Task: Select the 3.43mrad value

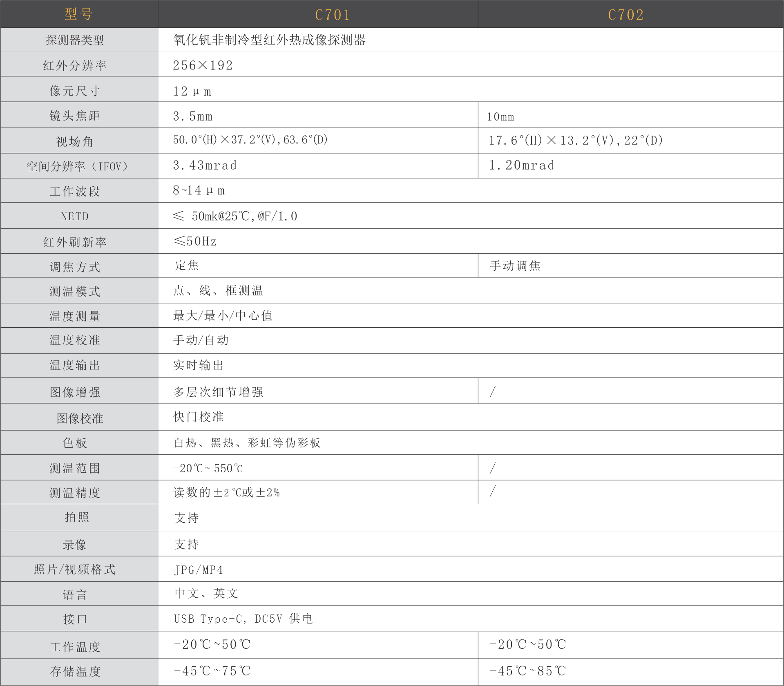Action: (x=205, y=165)
